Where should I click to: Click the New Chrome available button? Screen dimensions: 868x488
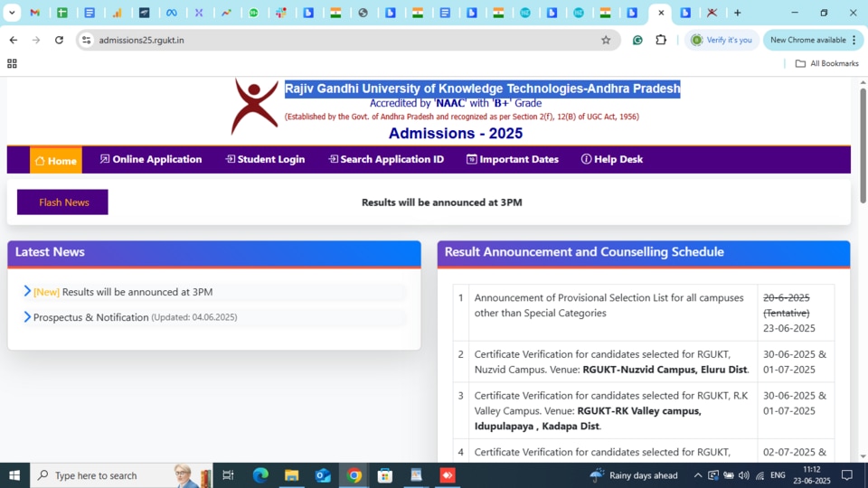[813, 40]
